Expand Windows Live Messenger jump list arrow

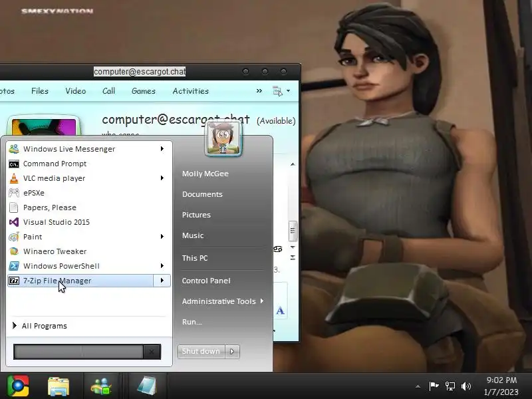click(x=162, y=149)
